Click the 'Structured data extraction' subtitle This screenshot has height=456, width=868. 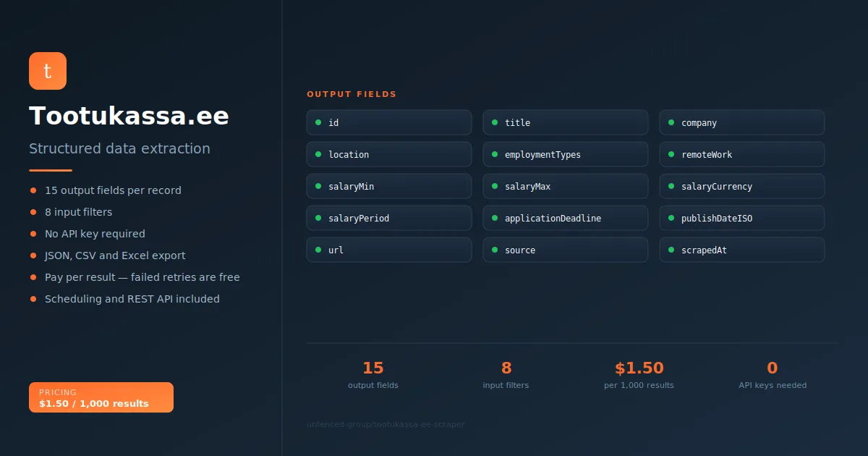pos(119,148)
